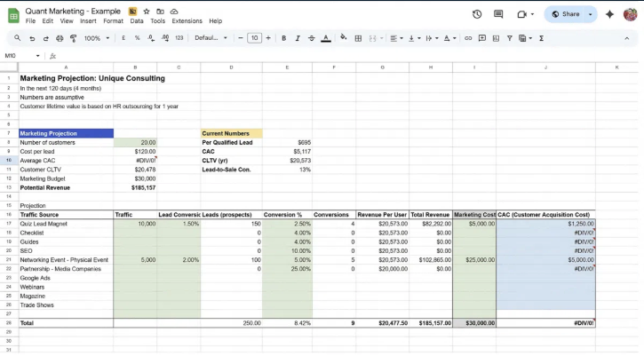Toggle bold formatting
The width and height of the screenshot is (644, 364).
tap(283, 38)
